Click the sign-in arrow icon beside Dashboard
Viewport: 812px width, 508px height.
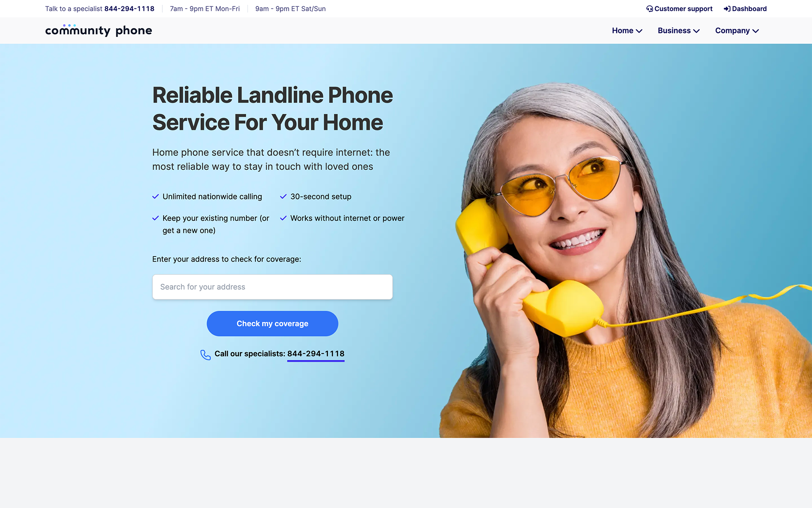pos(727,9)
